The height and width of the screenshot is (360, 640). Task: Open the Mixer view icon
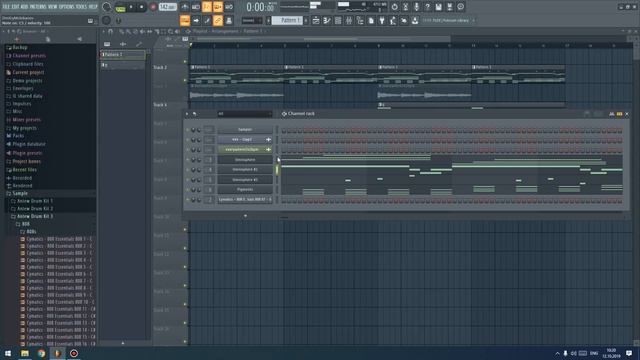(x=349, y=20)
